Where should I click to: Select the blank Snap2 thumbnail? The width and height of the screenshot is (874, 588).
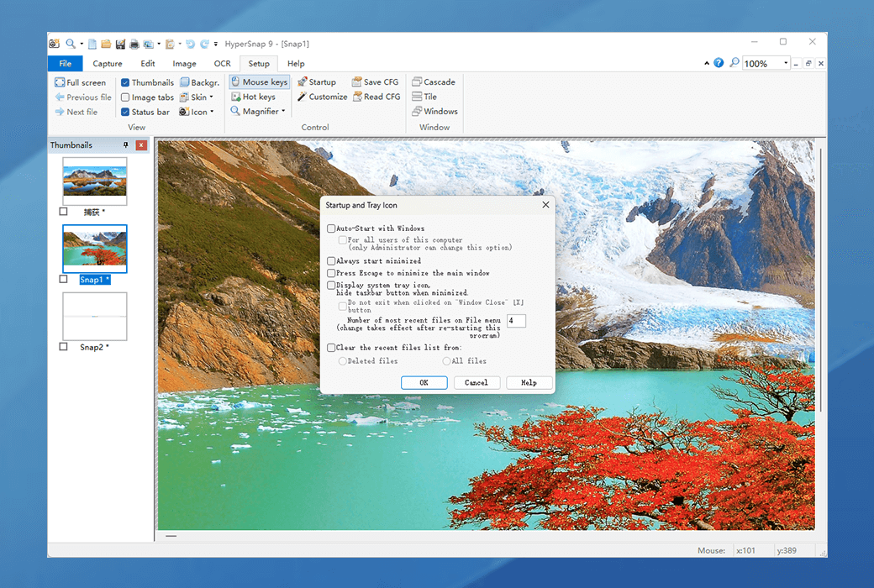95,316
